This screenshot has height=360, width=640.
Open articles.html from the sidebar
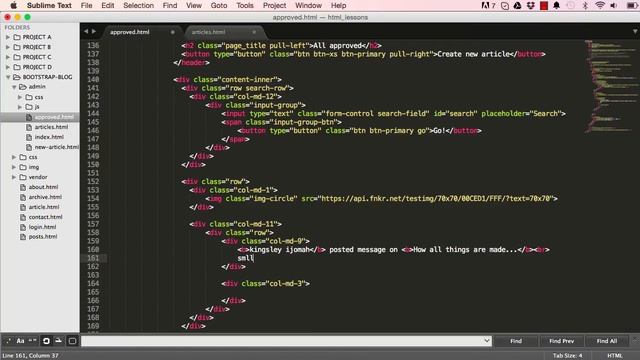(51, 127)
